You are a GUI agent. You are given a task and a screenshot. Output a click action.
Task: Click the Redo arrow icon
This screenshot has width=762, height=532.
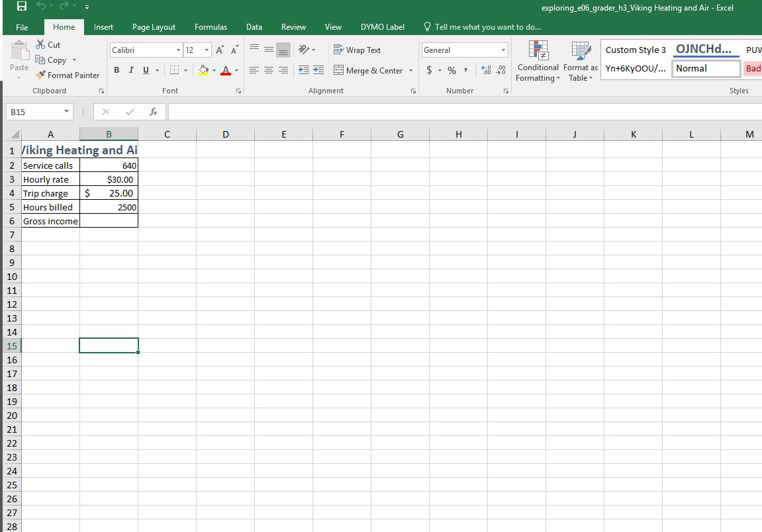[x=64, y=7]
